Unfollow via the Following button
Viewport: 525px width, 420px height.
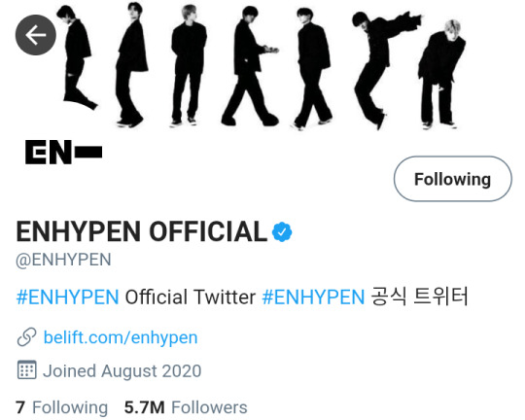pos(453,179)
